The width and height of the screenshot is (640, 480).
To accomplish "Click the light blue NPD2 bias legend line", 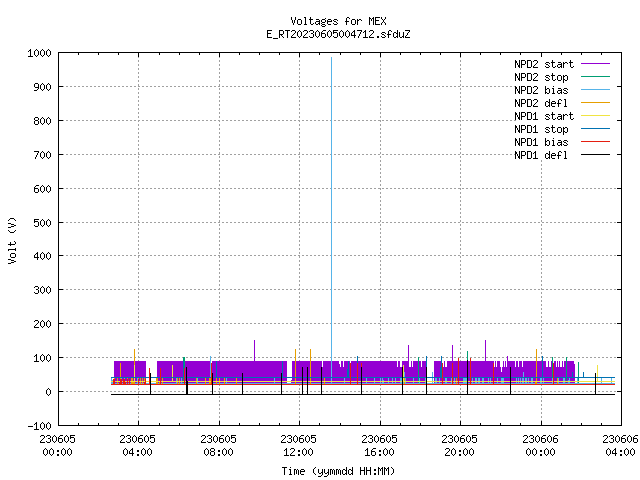I will 596,90.
